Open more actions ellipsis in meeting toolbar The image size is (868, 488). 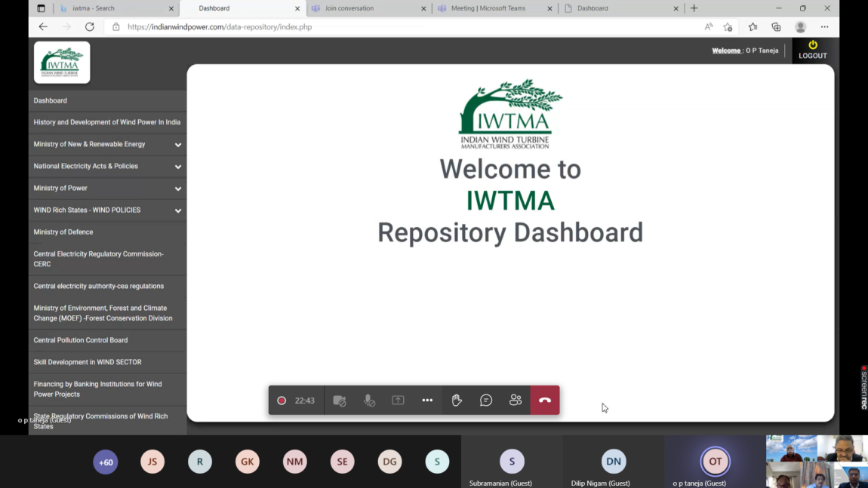click(x=427, y=401)
